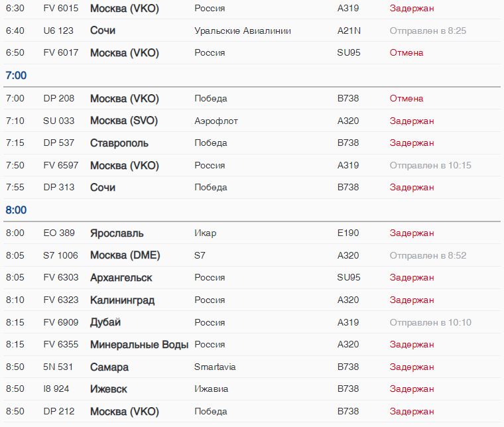This screenshot has width=504, height=427.
Task: Open flight FV 6015 to Москва (VKO)
Action: click(x=252, y=9)
